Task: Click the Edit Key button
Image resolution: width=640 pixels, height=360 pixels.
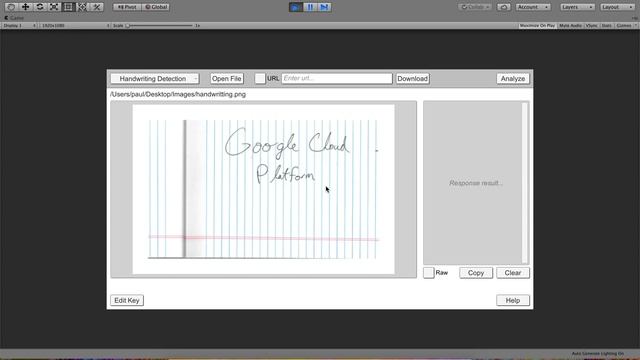Action: [127, 300]
